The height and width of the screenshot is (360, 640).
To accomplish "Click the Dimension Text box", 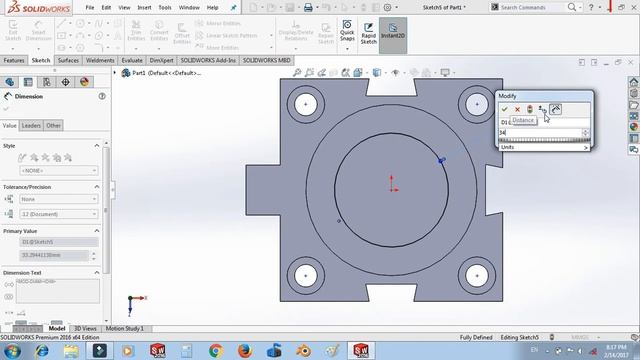I will point(58,291).
